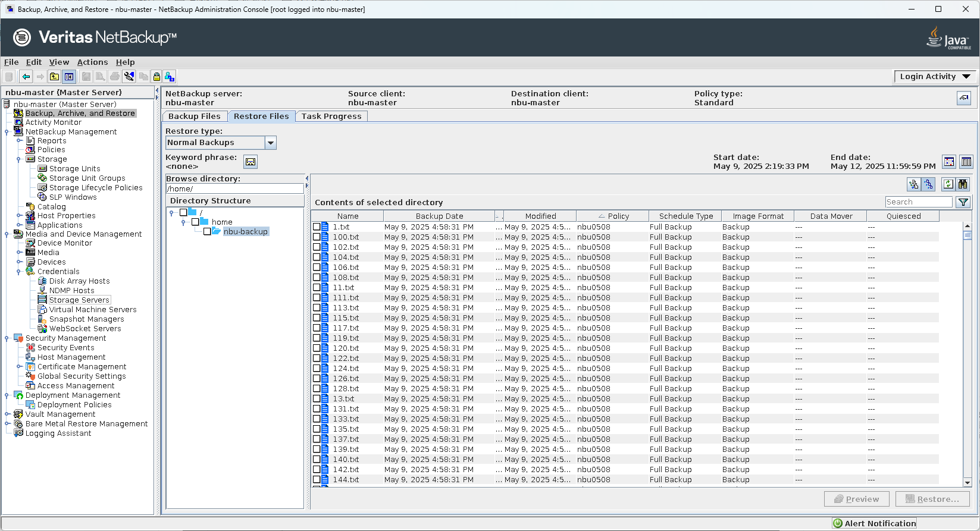Image resolution: width=980 pixels, height=531 pixels.
Task: Click the up-one-level folder icon
Action: 54,77
